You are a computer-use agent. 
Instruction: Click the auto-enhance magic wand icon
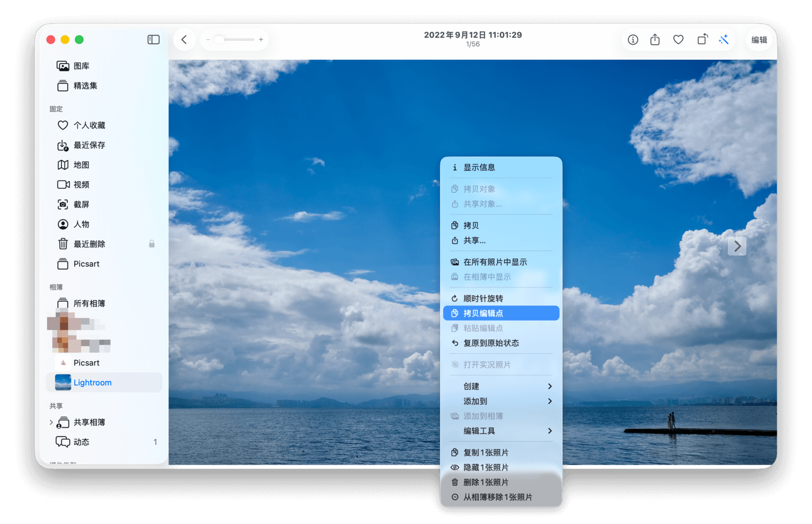coord(724,40)
